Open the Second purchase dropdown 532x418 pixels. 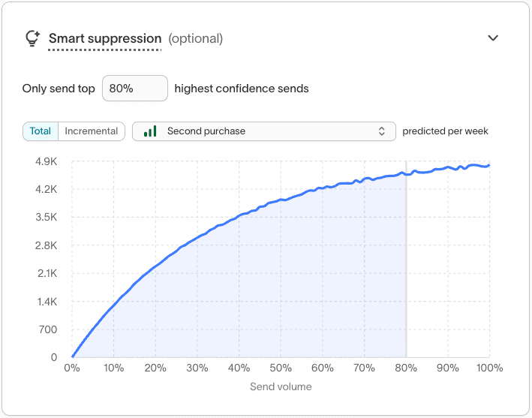pyautogui.click(x=264, y=131)
